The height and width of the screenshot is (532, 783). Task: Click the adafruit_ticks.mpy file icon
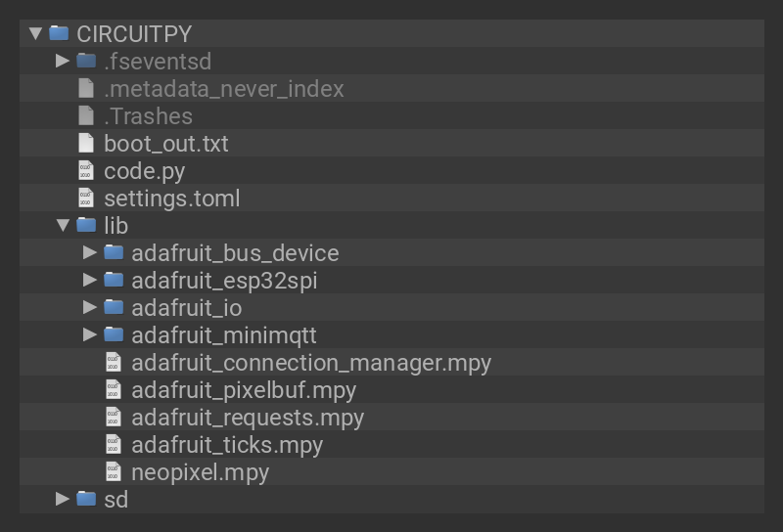pos(114,444)
